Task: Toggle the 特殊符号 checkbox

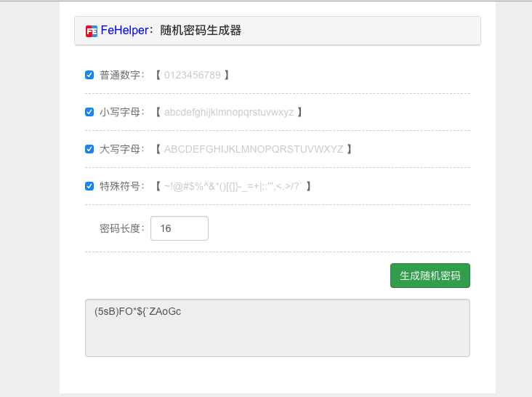Action: coord(89,186)
